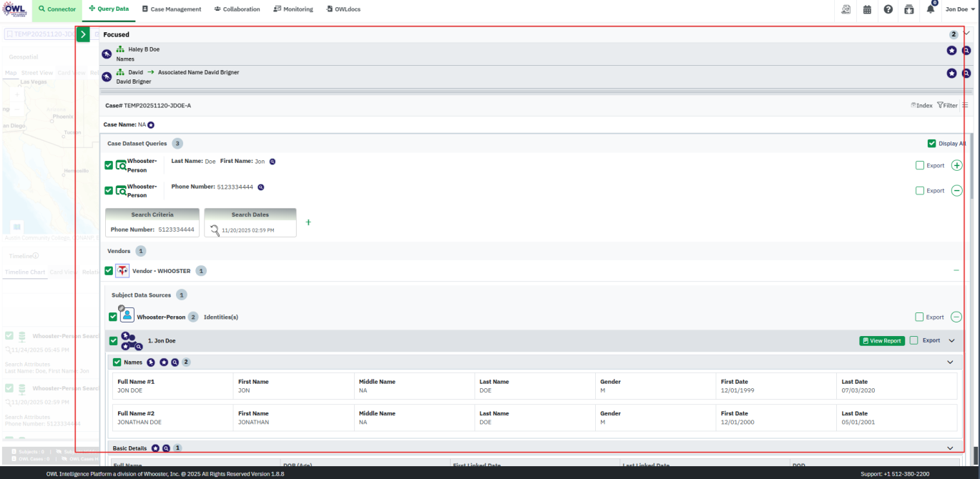Click the magnifier icon next to Phone Number 5123334444
The width and height of the screenshot is (980, 479).
260,187
